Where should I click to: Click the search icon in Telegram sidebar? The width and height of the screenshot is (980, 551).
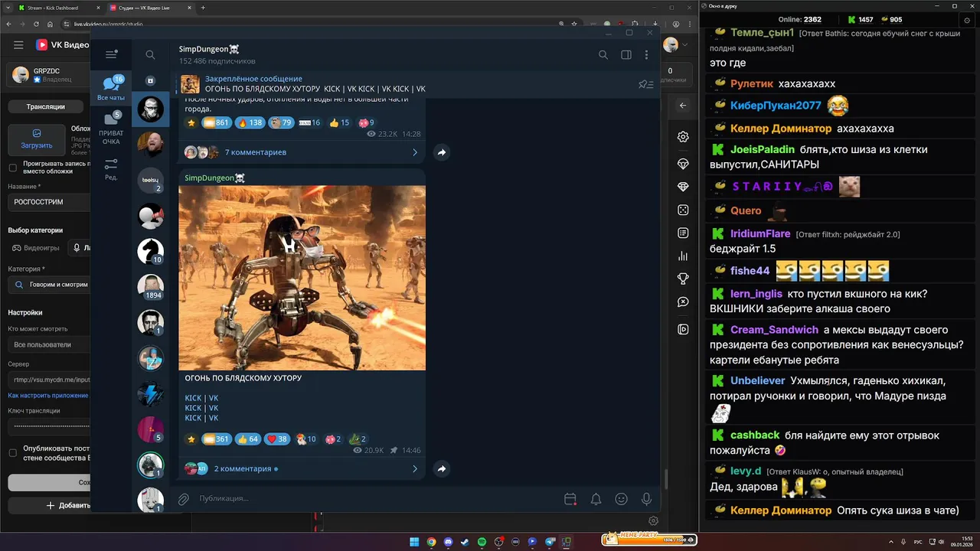(150, 54)
